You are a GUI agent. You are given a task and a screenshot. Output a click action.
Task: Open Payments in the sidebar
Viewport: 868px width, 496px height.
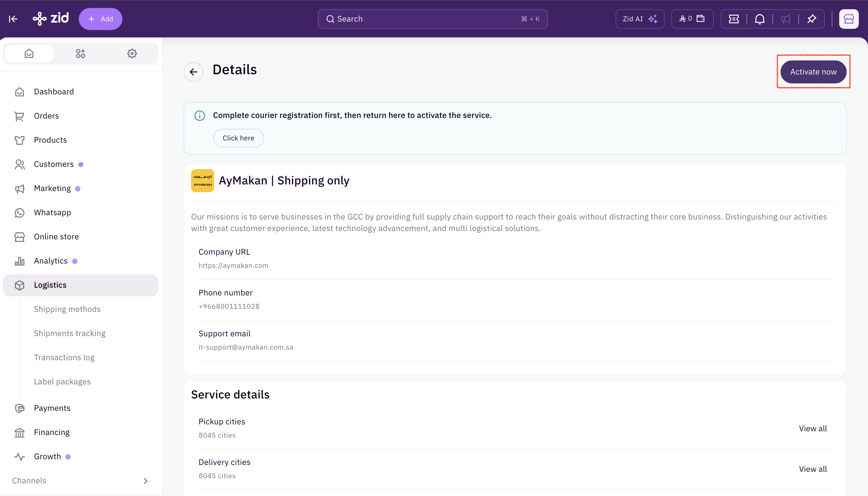[80, 408]
